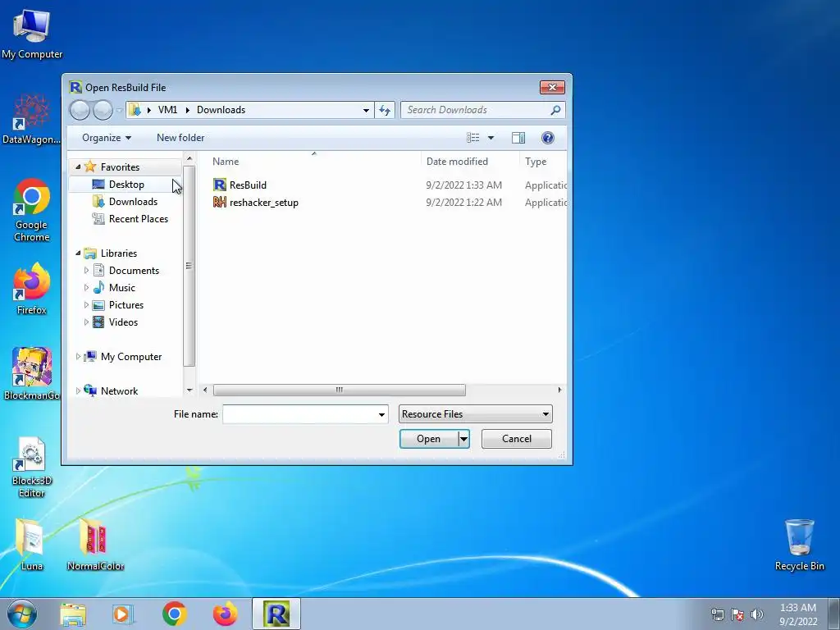Click the change view icon
Viewport: 840px width, 630px height.
473,138
